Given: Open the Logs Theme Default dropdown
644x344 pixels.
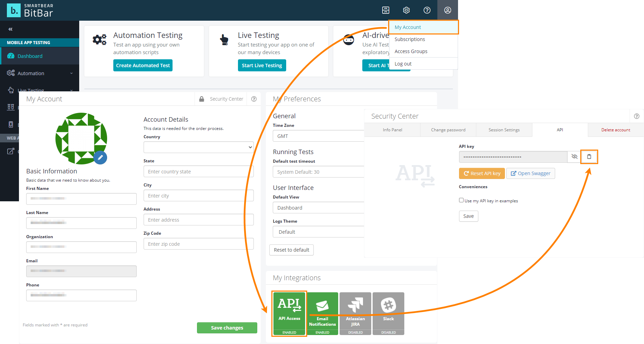Looking at the screenshot, I should 319,232.
